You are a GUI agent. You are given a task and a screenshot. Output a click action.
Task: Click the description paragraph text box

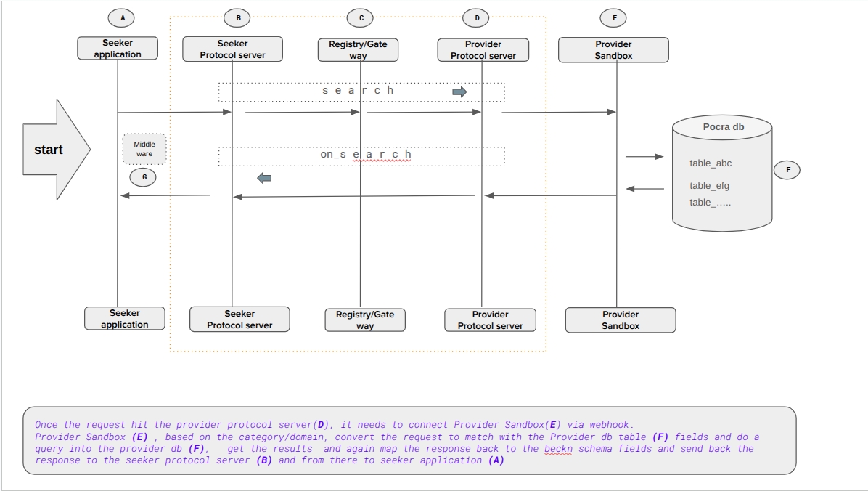409,442
